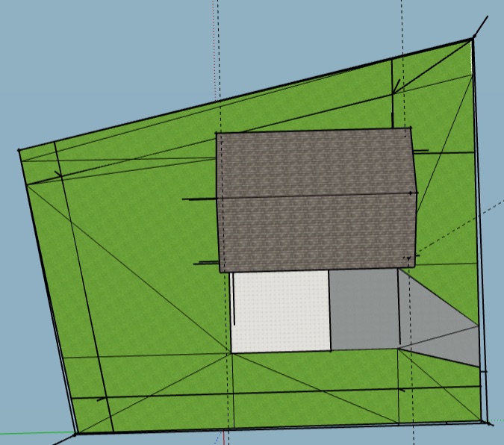This screenshot has height=445, width=504.
Task: Click the roof ridge line at its middle
Action: (x=314, y=196)
